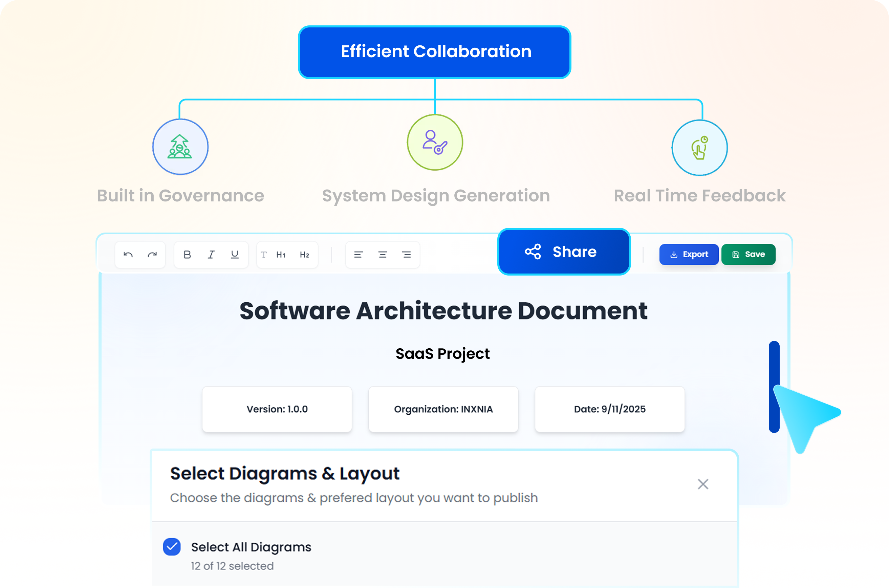This screenshot has height=588, width=889.
Task: Click the SaaS Project subtitle
Action: point(442,354)
